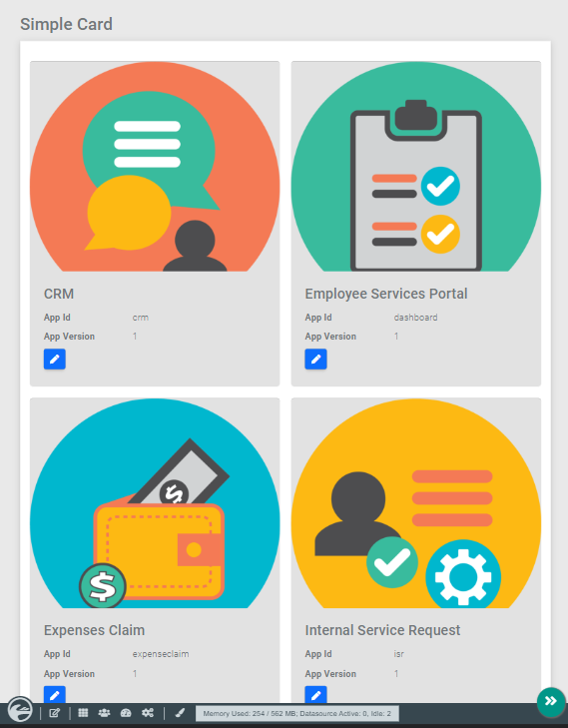This screenshot has height=728, width=568.
Task: Click the Expenses Claim wallet image
Action: [x=155, y=503]
